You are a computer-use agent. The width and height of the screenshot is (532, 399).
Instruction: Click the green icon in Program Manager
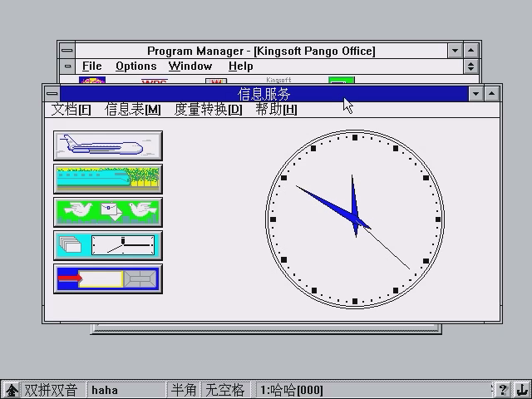click(342, 80)
